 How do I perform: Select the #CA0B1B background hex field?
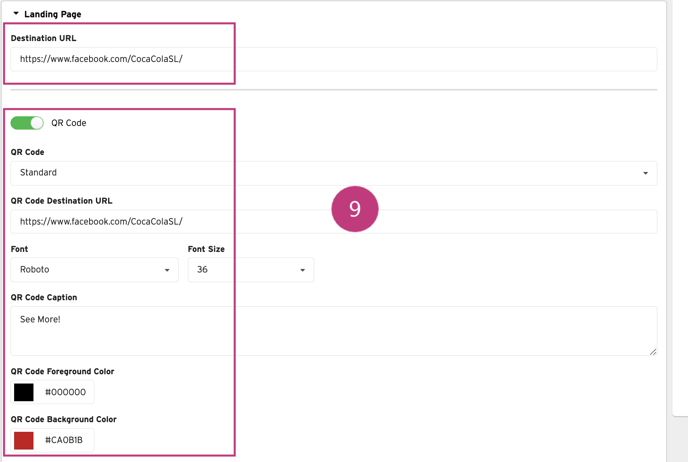tap(65, 440)
